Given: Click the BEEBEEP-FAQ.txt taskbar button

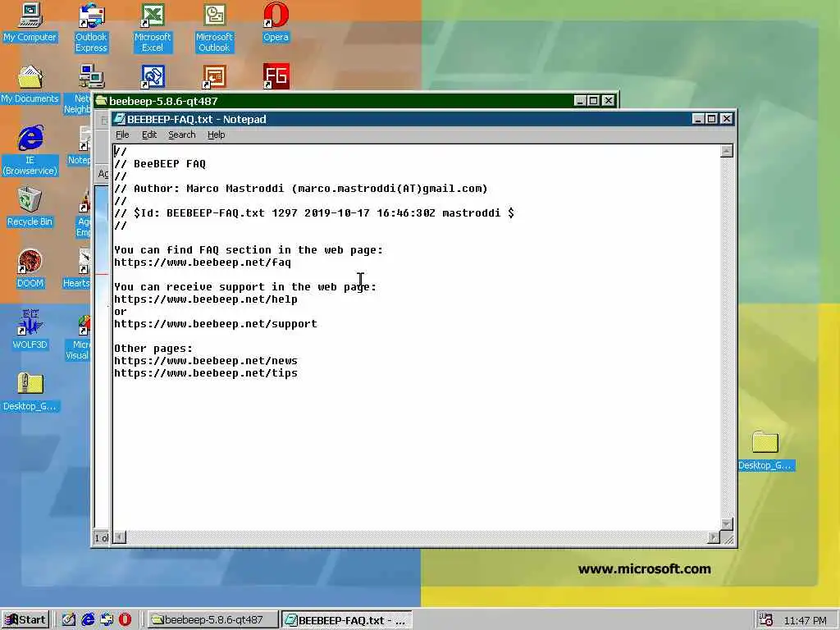Looking at the screenshot, I should (x=347, y=620).
